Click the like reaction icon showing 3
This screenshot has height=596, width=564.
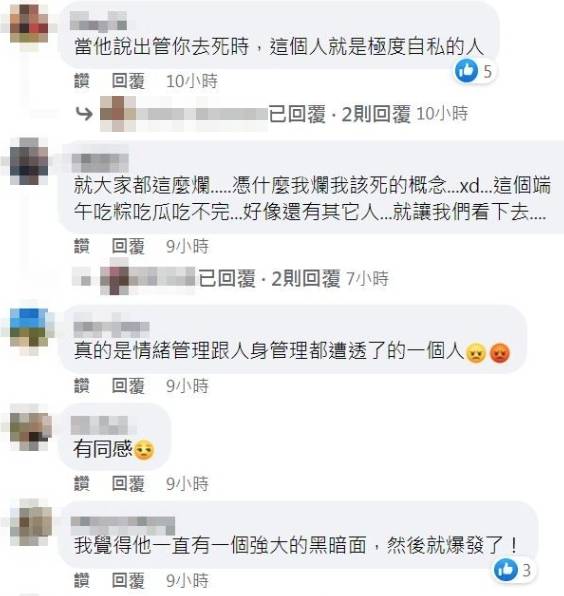click(505, 570)
